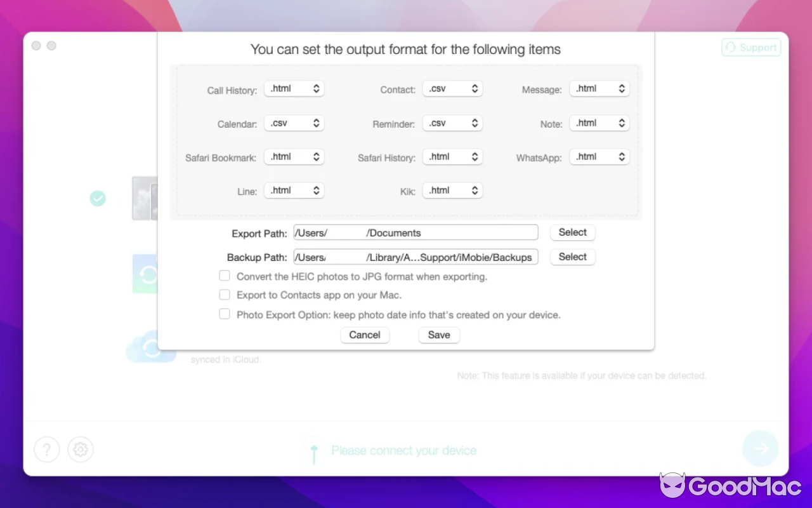Click the green backup restore icon
Screen dimensions: 812x508
(x=145, y=274)
